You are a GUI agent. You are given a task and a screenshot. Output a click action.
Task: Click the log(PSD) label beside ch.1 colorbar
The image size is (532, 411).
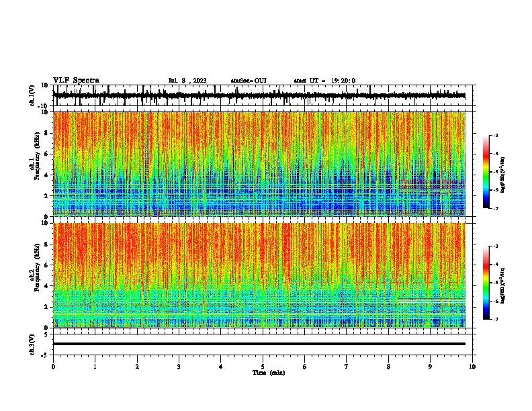502,175
